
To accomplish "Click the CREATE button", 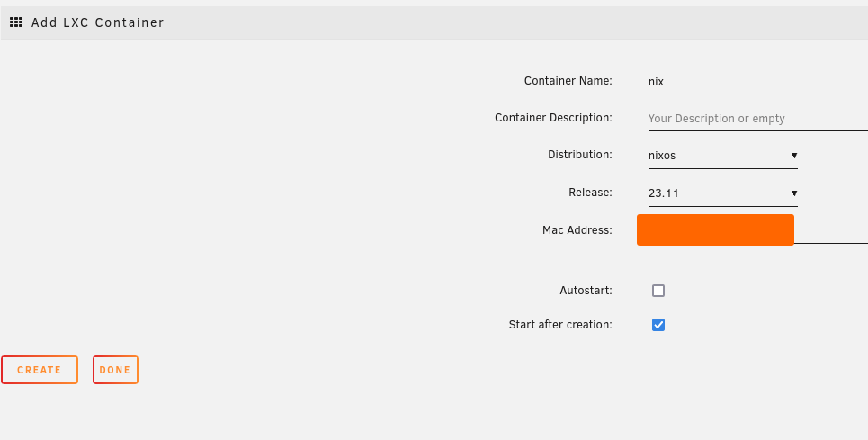I will click(x=40, y=370).
